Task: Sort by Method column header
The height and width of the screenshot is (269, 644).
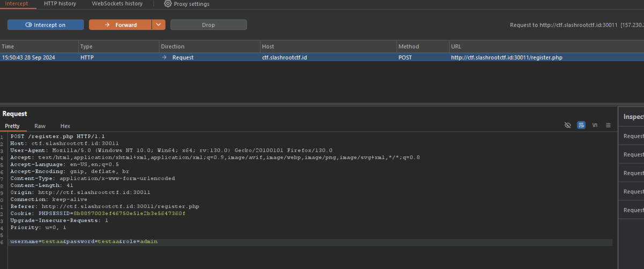Action: (x=422, y=47)
